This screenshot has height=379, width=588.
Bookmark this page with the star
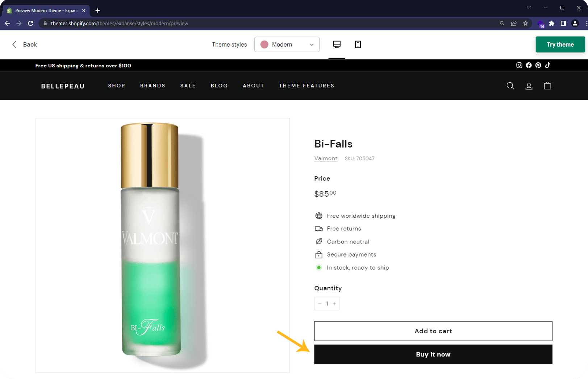point(525,23)
